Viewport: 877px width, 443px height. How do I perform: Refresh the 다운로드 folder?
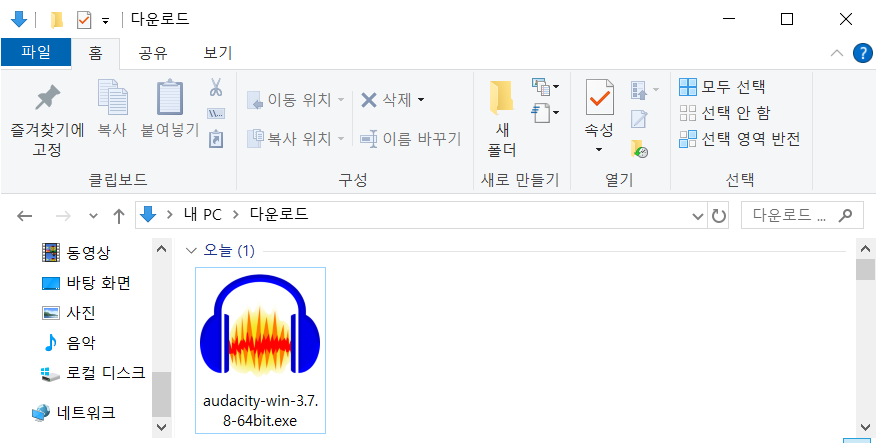click(x=719, y=216)
